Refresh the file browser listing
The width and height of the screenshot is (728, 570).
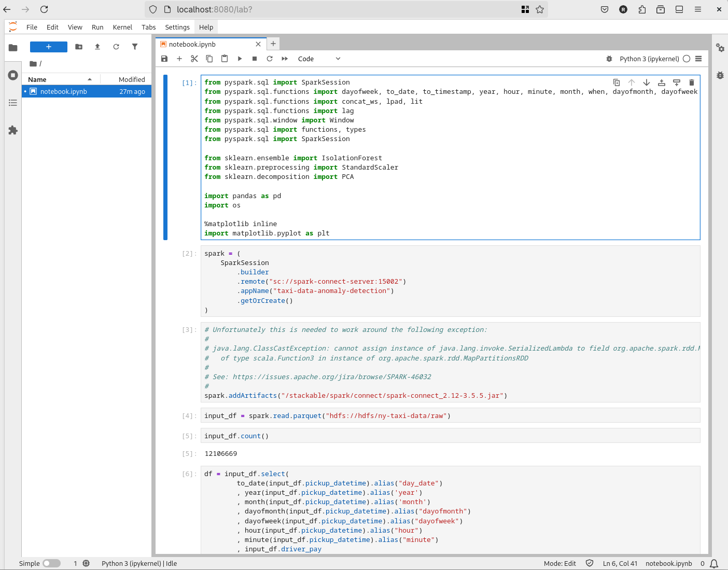116,47
